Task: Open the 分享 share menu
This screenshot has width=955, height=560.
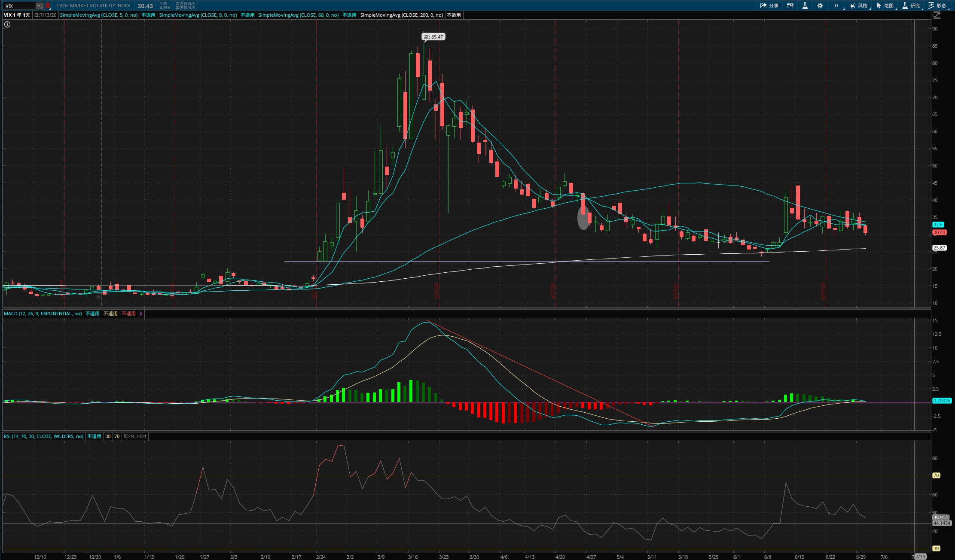Action: (769, 6)
